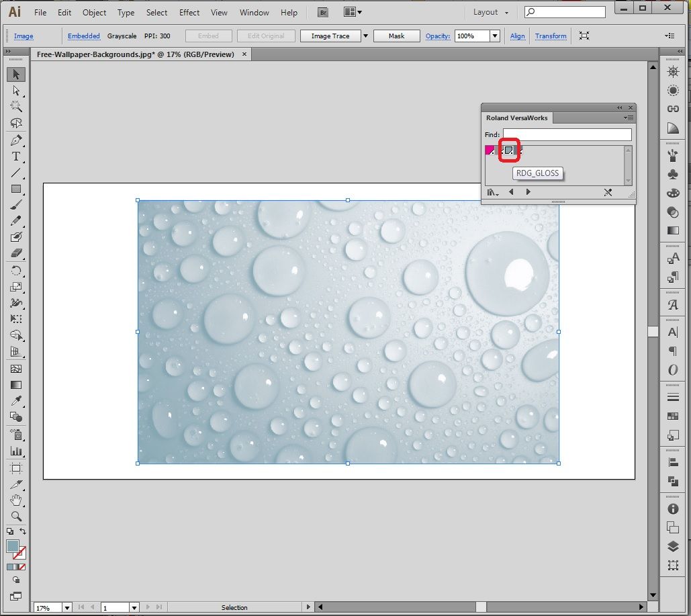Click inside the VersaWorks Find field
This screenshot has width=691, height=616.
[567, 134]
